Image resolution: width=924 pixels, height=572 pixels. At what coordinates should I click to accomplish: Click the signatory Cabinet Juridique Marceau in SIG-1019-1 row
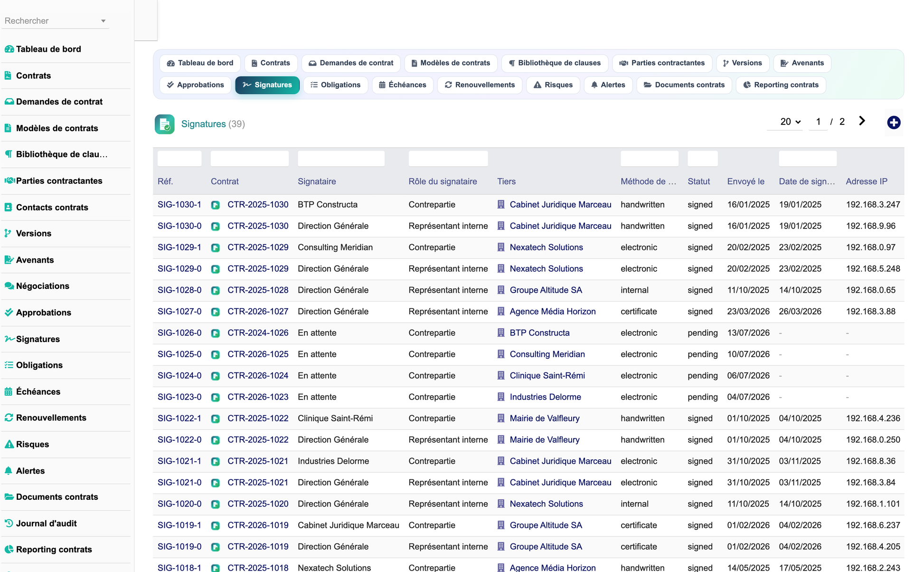349,525
